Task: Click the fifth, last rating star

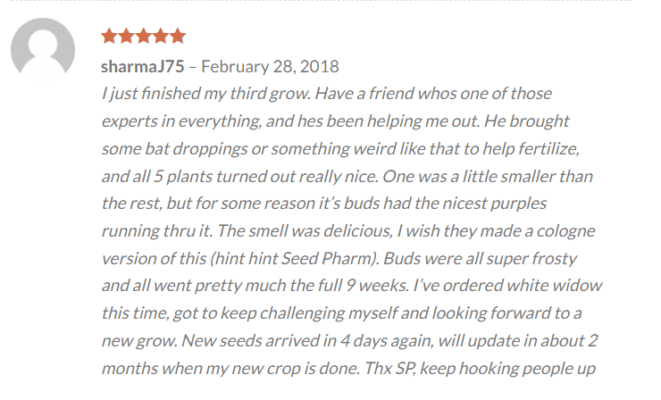Action: (178, 36)
